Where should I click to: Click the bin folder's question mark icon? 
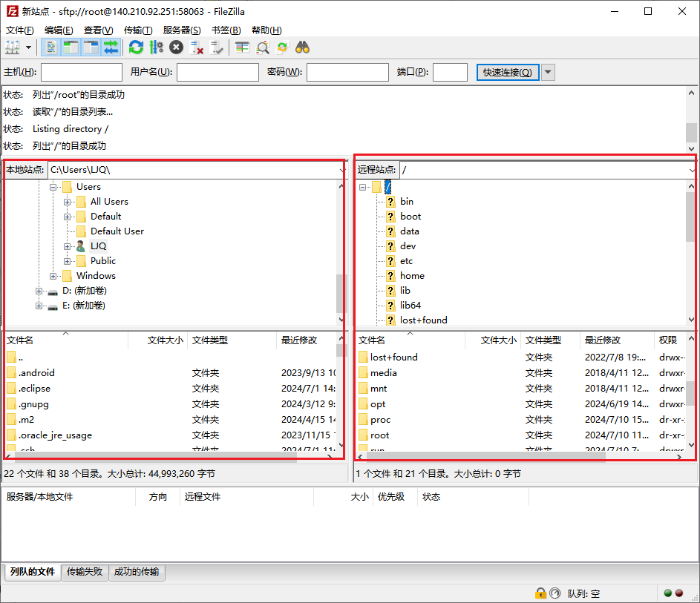coord(390,202)
